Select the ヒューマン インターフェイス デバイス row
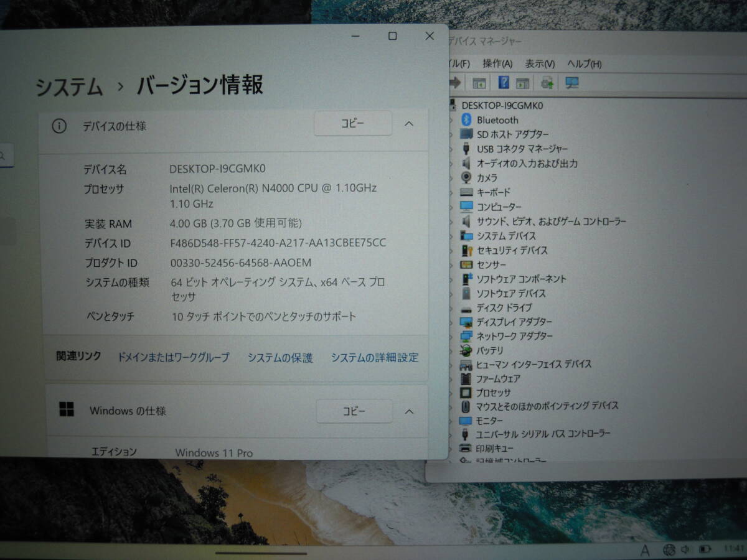The height and width of the screenshot is (560, 747). pos(534,364)
